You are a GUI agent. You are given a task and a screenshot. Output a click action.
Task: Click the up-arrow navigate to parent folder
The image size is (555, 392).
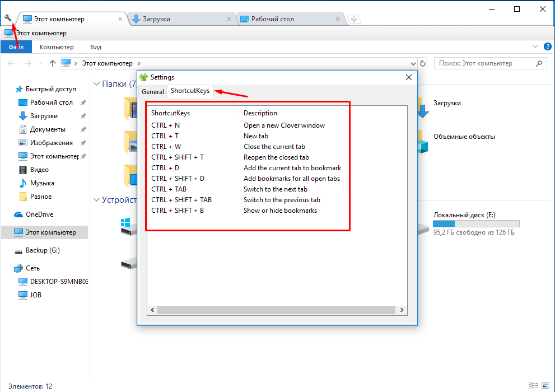pyautogui.click(x=53, y=63)
